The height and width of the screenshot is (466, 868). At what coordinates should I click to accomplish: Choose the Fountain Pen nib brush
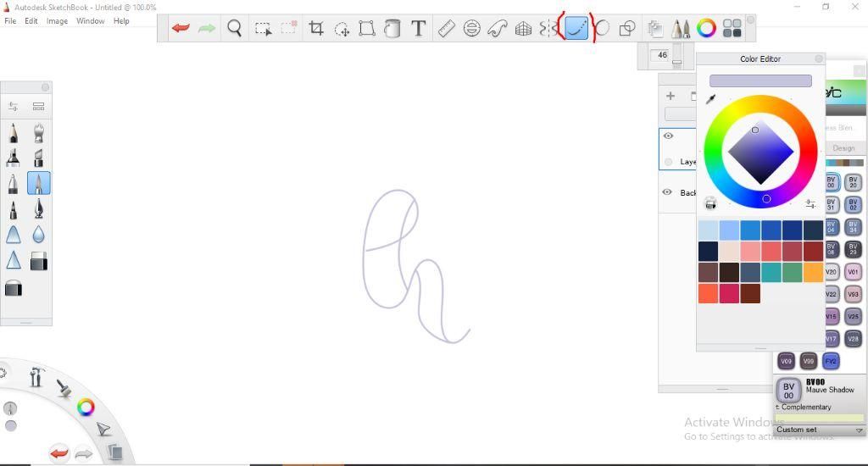38,209
